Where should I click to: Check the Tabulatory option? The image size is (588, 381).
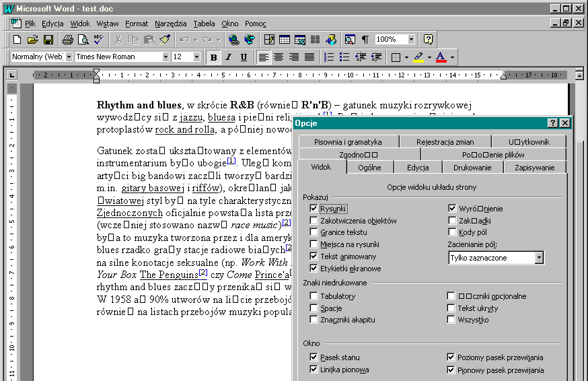314,296
